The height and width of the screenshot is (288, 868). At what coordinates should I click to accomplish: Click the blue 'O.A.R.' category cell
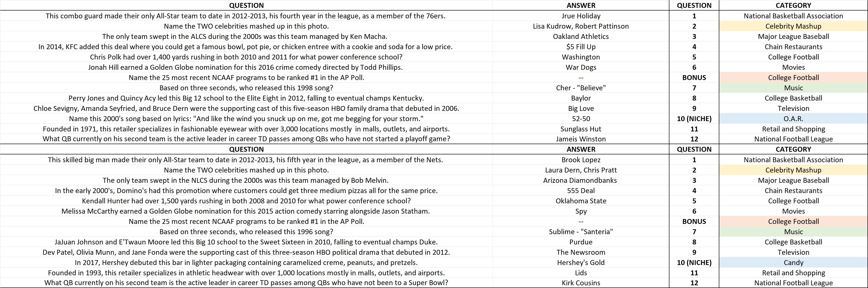tap(793, 119)
